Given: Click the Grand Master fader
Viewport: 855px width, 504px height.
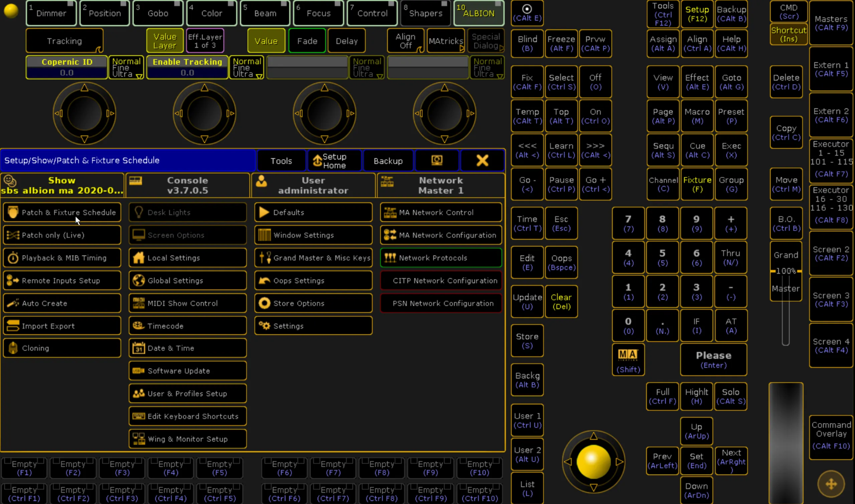Looking at the screenshot, I should pos(786,271).
